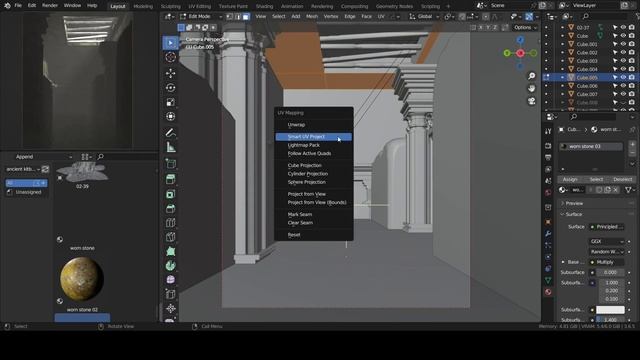Image resolution: width=640 pixels, height=360 pixels.
Task: Activate the Move tool
Action: (x=171, y=73)
